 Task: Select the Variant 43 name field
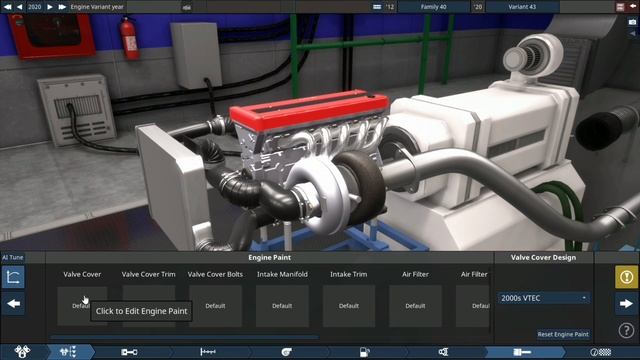522,7
